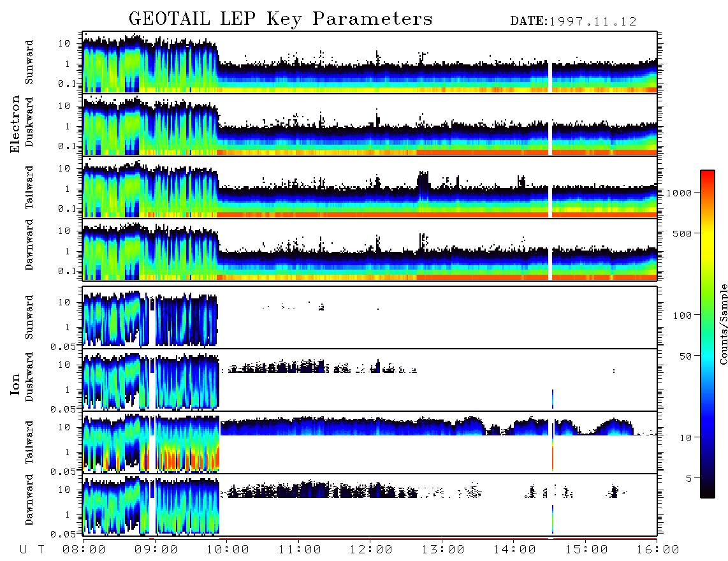Click the 'Ion' group axis label

(x=15, y=384)
